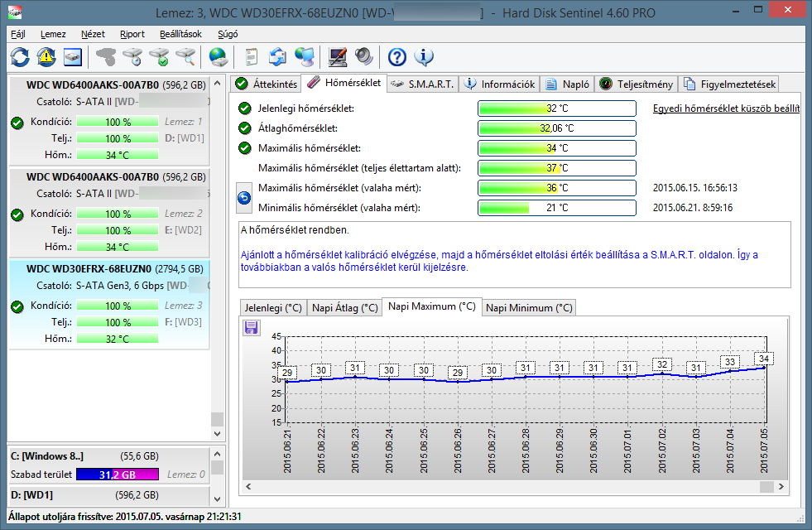Click the condition check icon for Lemez: 1
The height and width of the screenshot is (530, 812).
[17, 123]
